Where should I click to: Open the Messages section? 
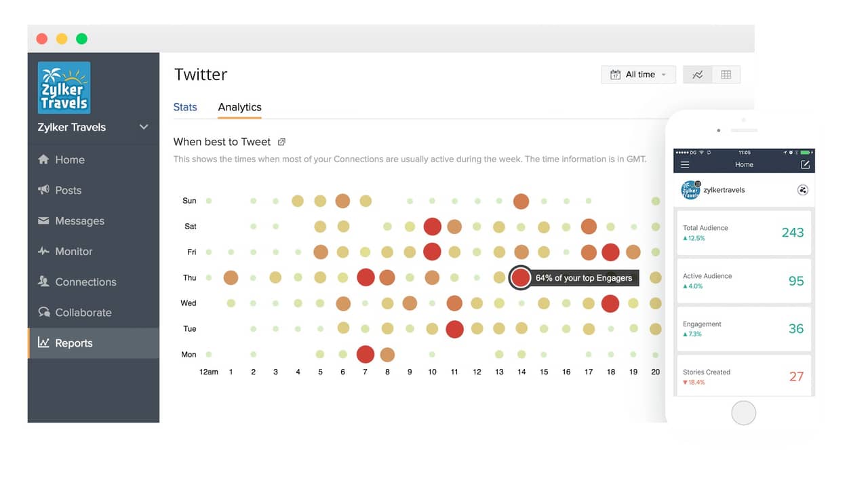point(78,220)
